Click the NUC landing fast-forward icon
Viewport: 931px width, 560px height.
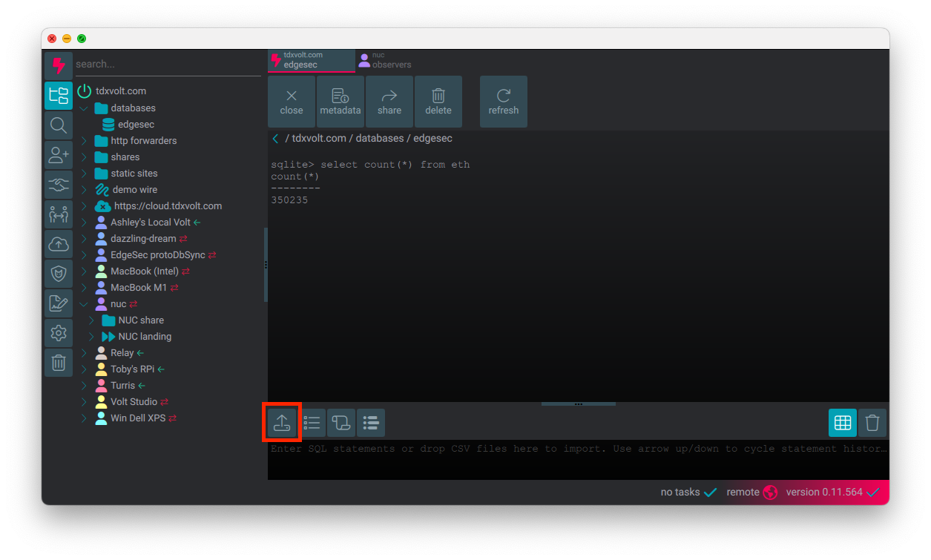(x=108, y=337)
